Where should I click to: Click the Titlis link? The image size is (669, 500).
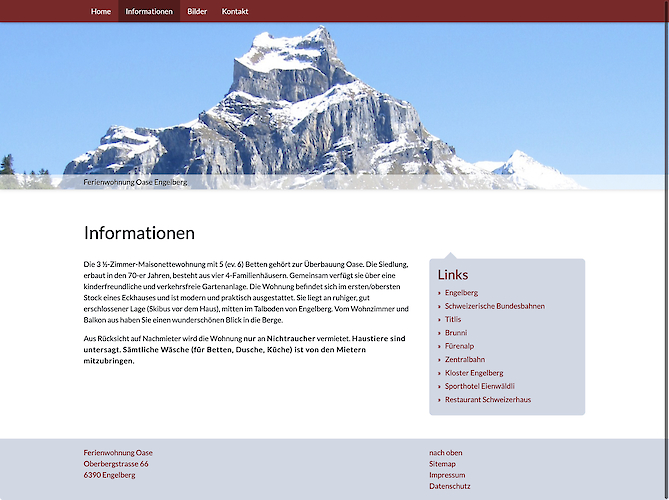(455, 319)
